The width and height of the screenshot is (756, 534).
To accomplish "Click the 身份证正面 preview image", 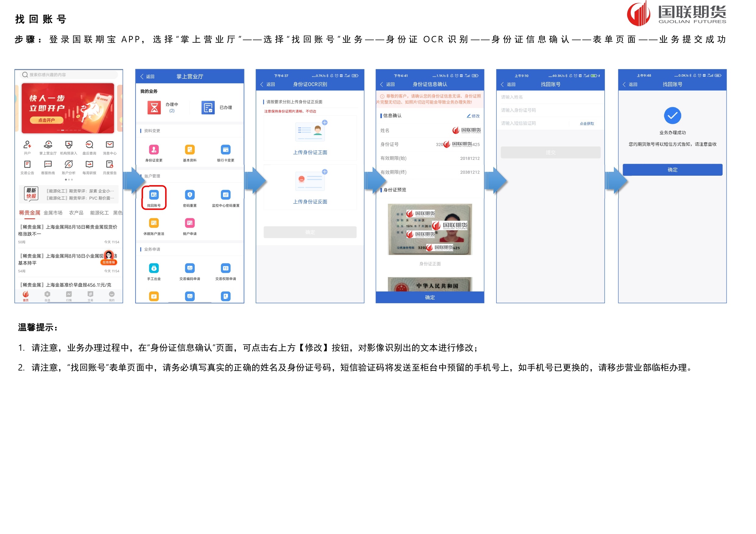I will [x=430, y=229].
